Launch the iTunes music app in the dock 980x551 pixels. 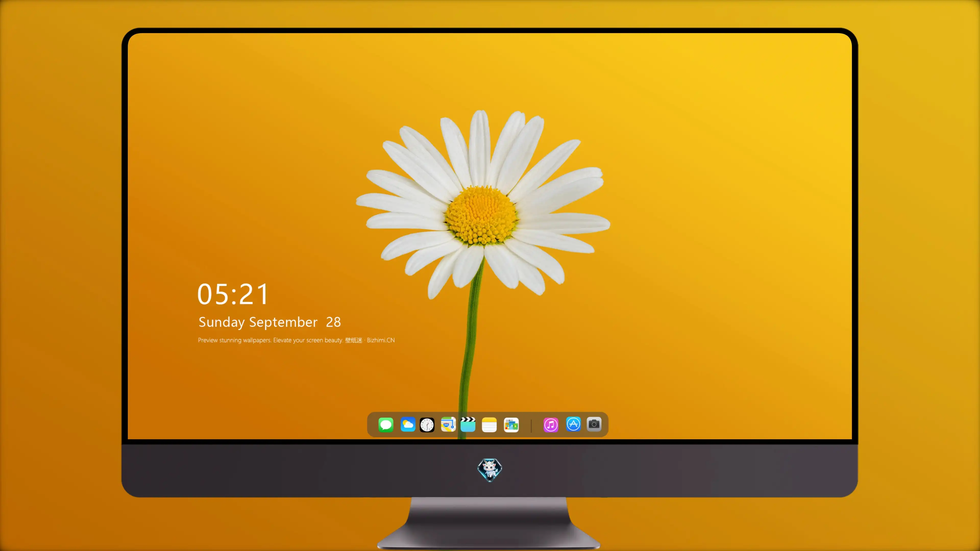[x=550, y=425]
